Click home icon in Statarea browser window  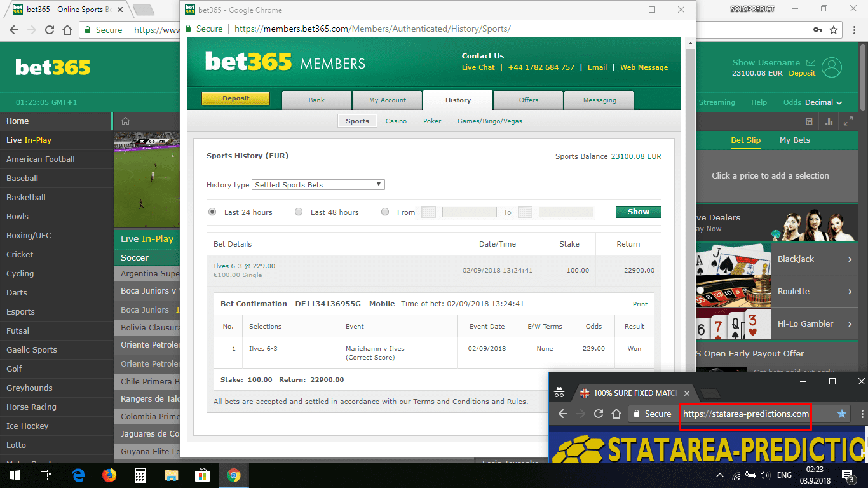616,414
